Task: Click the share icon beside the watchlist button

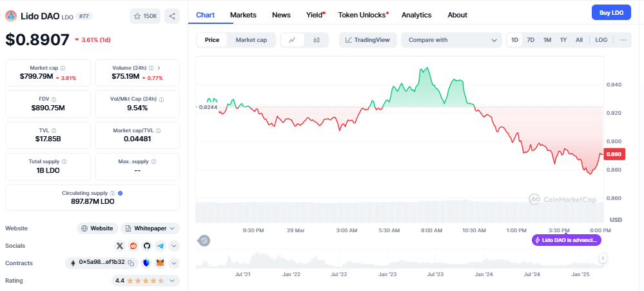Action: [x=172, y=15]
